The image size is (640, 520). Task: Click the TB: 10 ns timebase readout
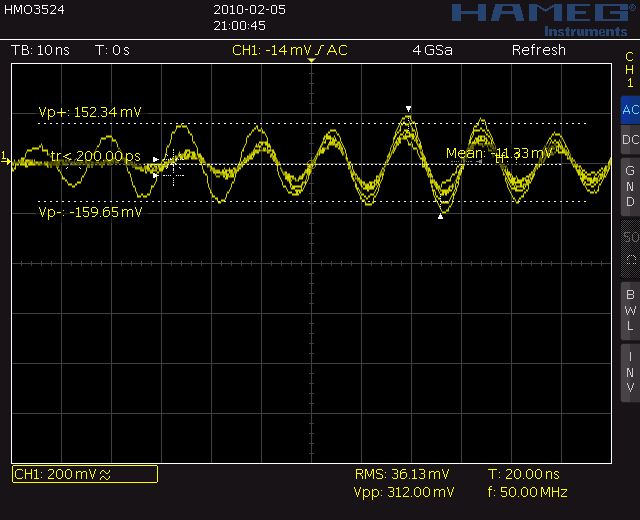coord(40,50)
